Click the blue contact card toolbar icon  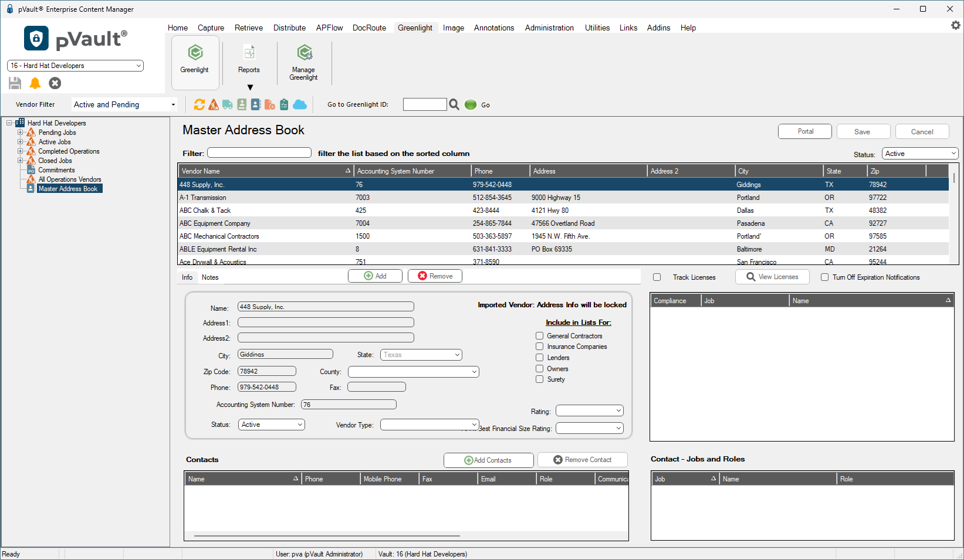(256, 104)
